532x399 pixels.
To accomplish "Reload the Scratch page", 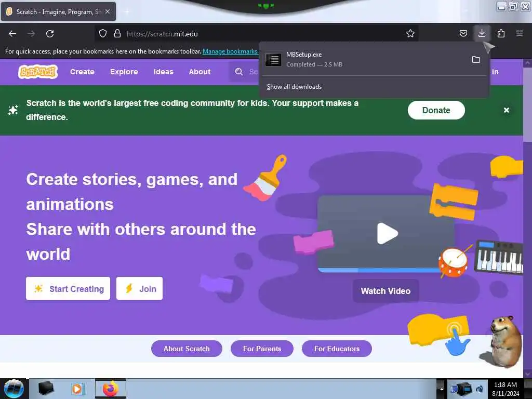I will (50, 34).
